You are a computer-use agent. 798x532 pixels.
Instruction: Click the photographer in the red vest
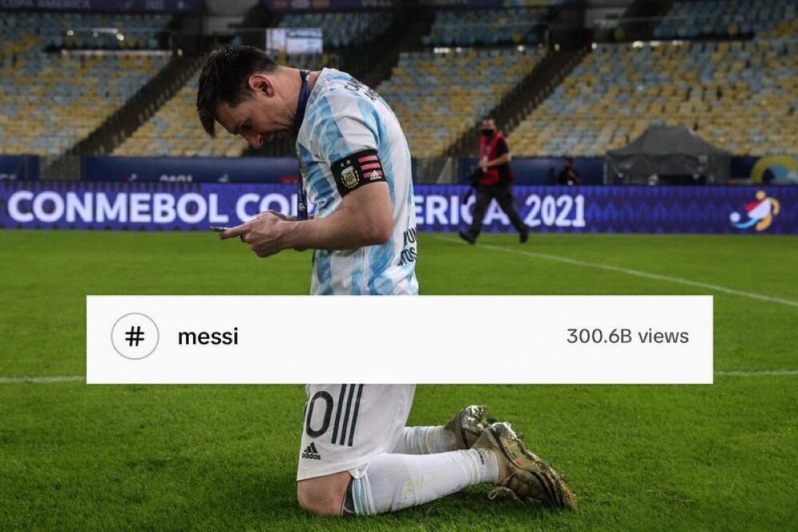coord(494,180)
